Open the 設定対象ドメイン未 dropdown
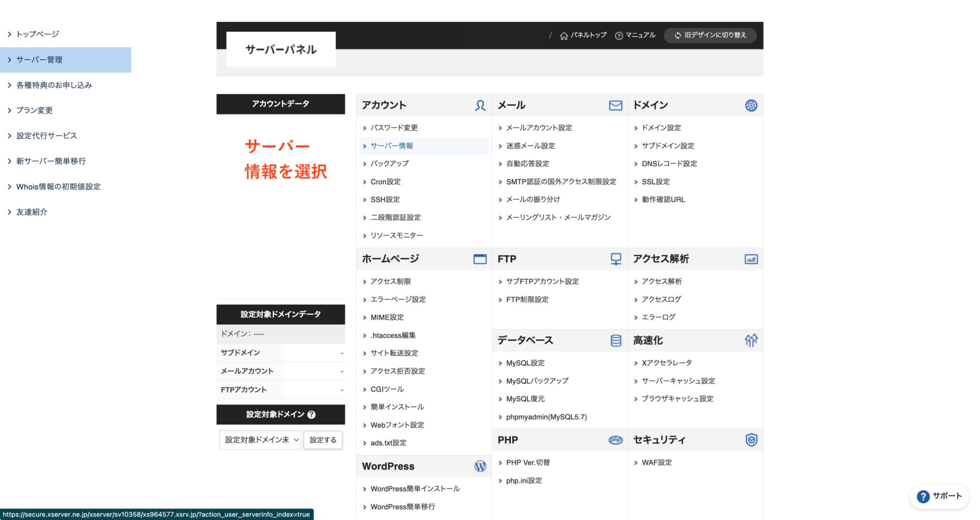The image size is (980, 520). point(260,440)
